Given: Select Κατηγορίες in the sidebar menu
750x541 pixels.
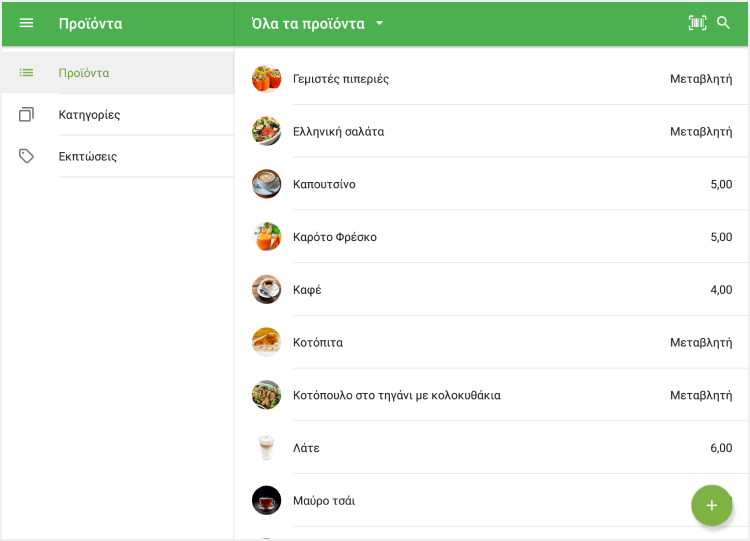Looking at the screenshot, I should pyautogui.click(x=90, y=115).
